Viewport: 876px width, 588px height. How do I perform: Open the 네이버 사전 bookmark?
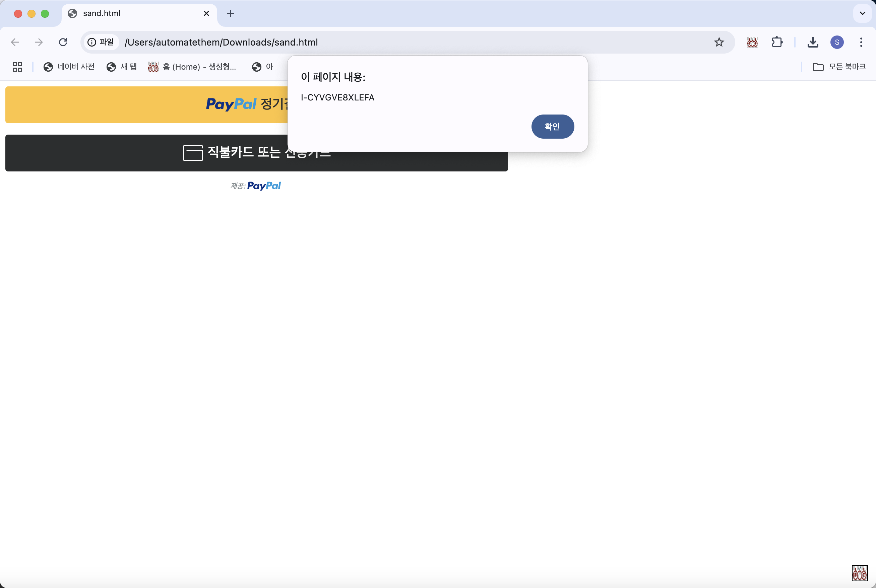pos(69,67)
